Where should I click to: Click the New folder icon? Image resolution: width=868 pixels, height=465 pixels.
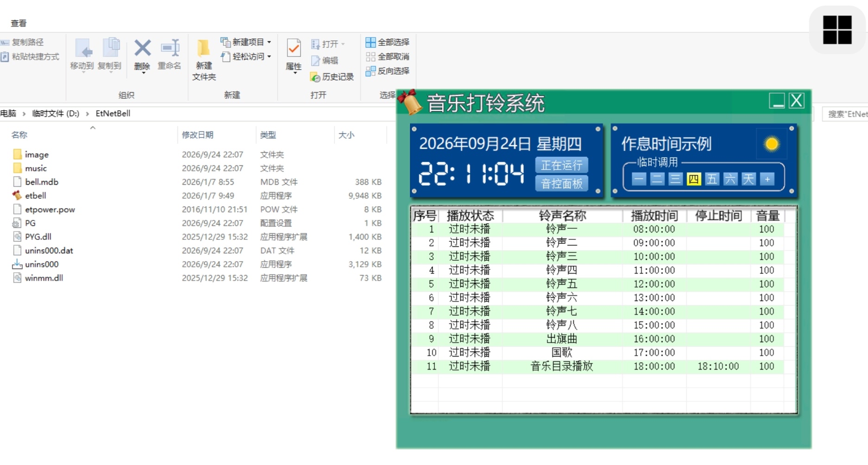pos(203,48)
